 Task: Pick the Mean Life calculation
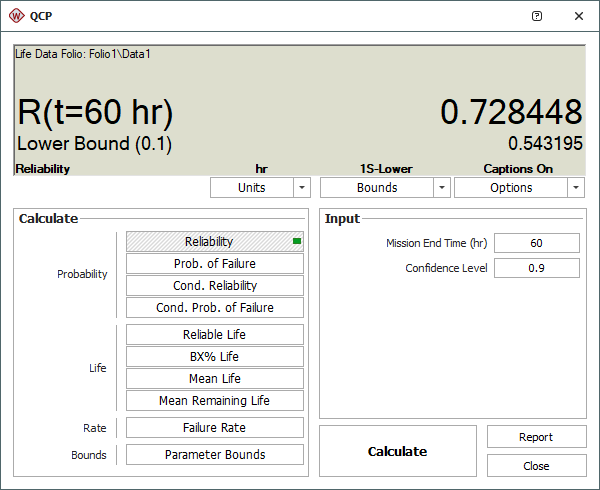[x=215, y=379]
